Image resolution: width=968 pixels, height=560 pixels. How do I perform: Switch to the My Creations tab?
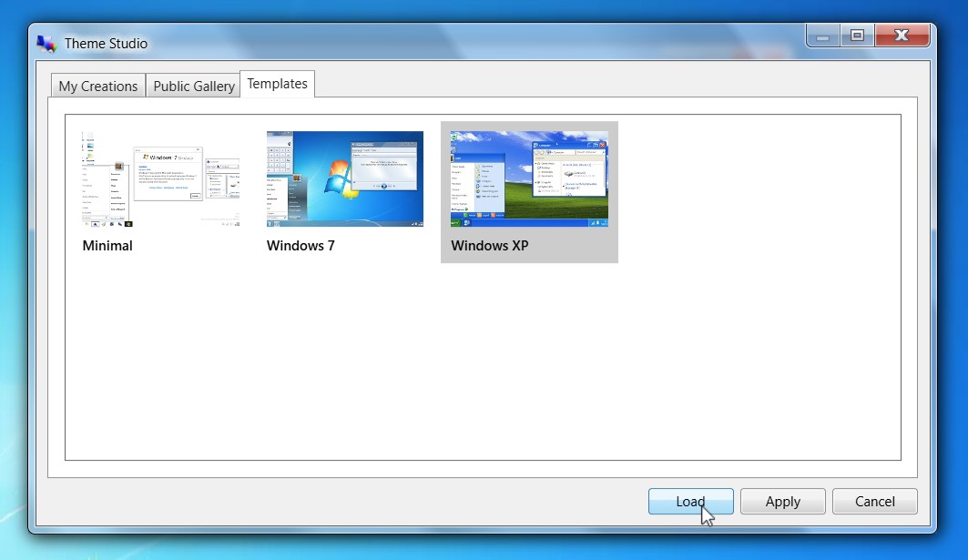point(98,86)
